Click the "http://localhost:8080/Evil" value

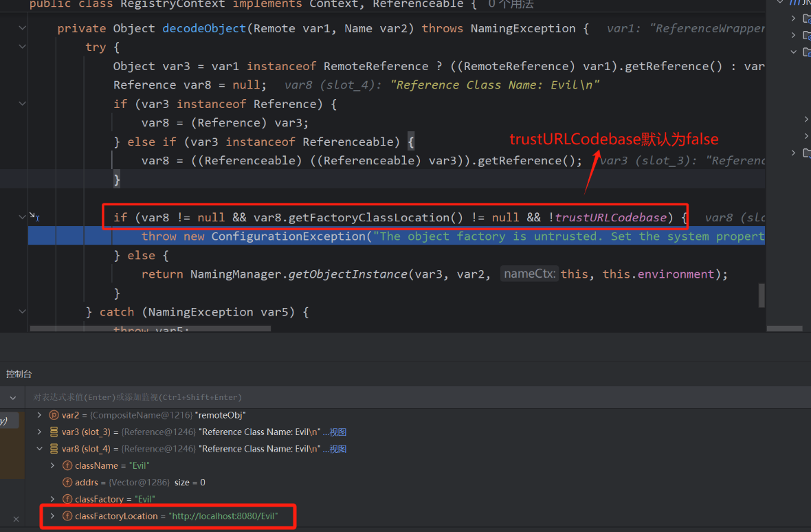click(x=223, y=516)
